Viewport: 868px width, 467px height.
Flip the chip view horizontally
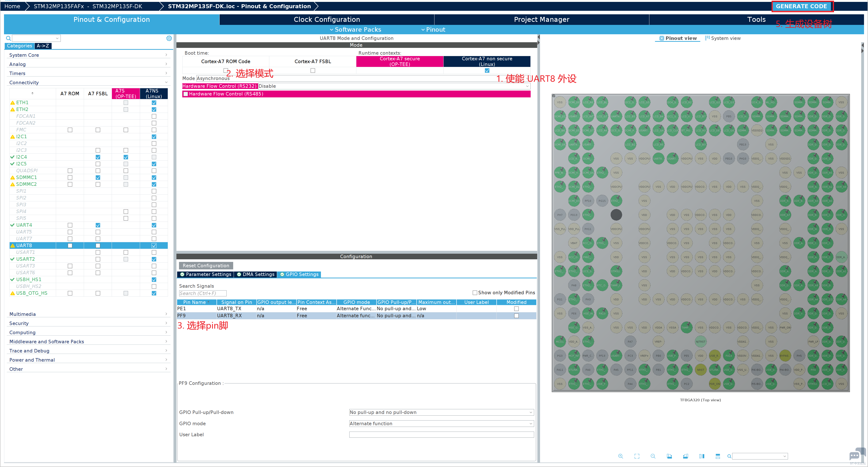[x=701, y=456]
